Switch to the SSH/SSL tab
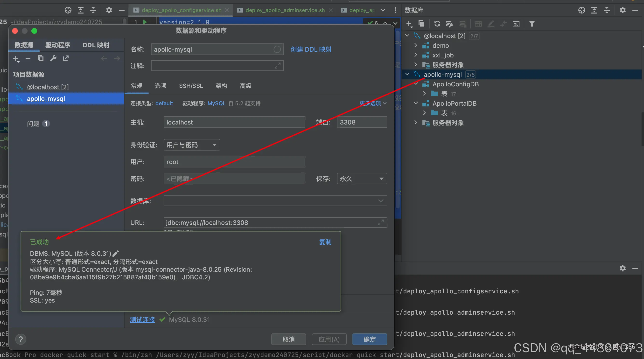 click(191, 86)
